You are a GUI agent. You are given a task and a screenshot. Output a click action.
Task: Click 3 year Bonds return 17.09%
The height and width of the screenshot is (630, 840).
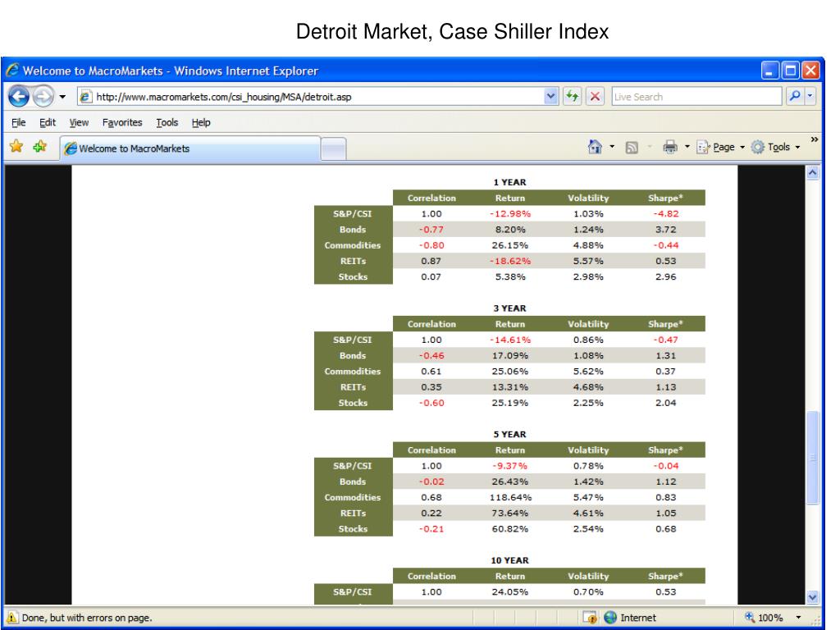[510, 356]
